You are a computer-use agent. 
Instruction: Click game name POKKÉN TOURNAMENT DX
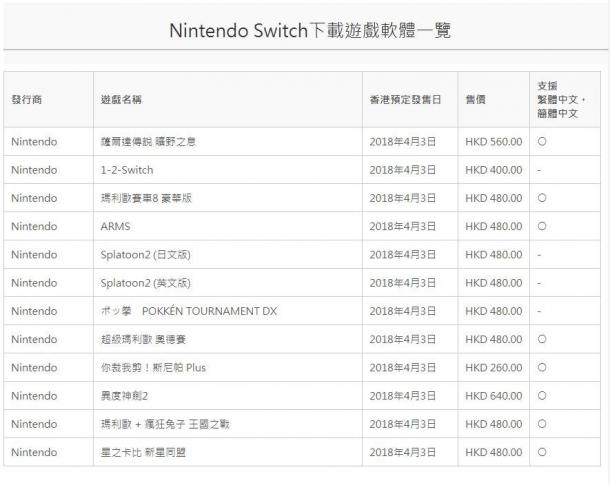(209, 311)
